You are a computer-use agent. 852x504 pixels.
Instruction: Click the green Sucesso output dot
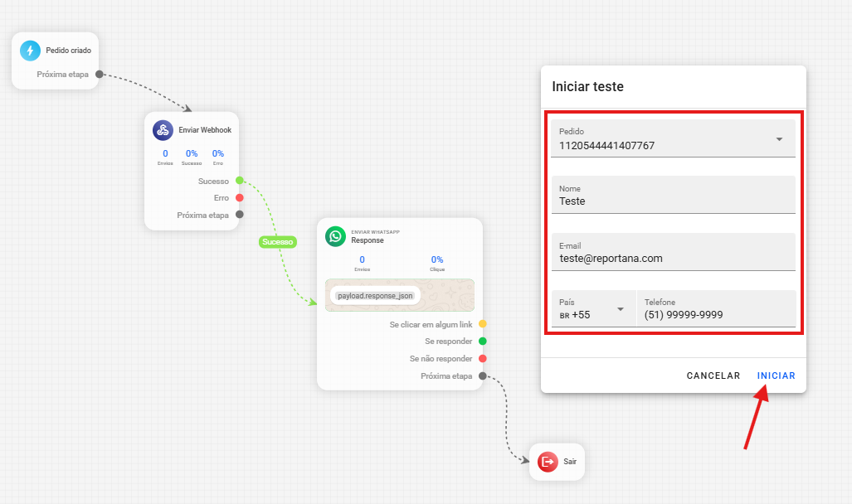pos(239,181)
